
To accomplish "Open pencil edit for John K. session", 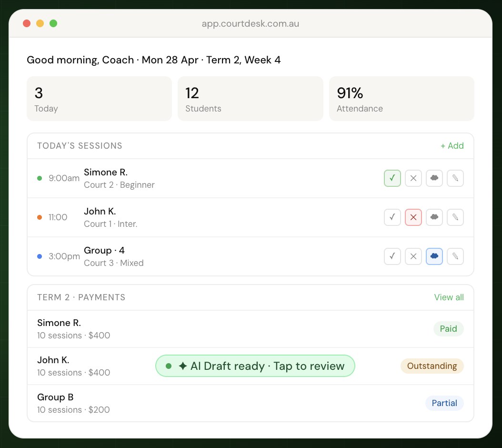I will click(x=455, y=217).
